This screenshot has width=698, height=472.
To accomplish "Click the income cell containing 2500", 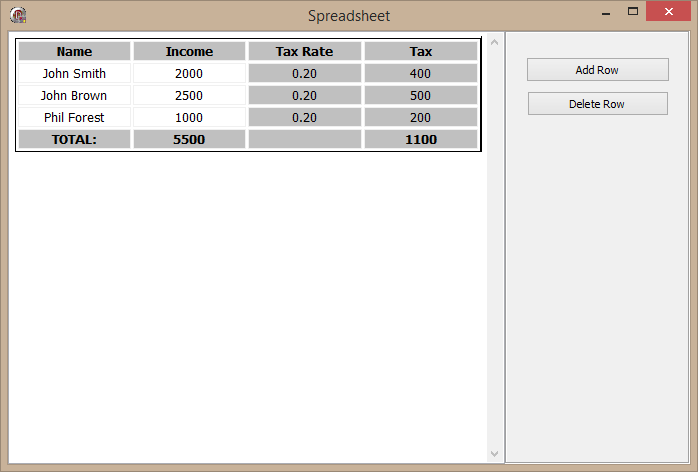I will coord(189,95).
